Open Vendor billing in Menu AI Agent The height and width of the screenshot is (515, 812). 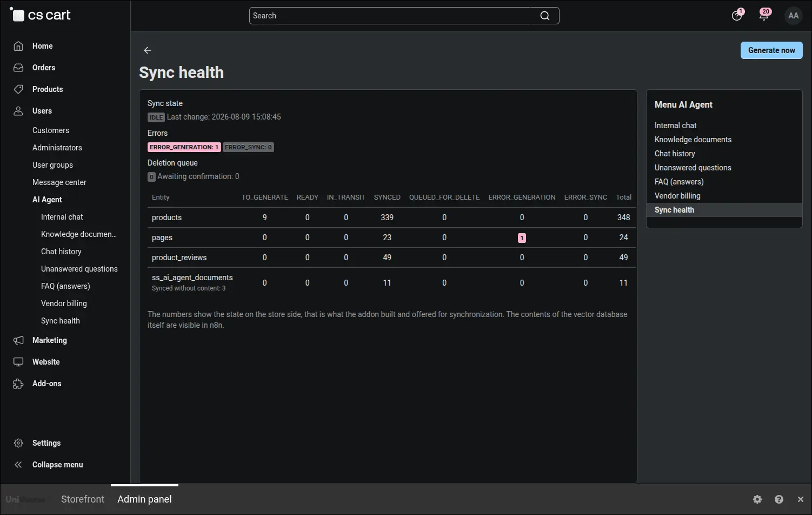tap(677, 196)
